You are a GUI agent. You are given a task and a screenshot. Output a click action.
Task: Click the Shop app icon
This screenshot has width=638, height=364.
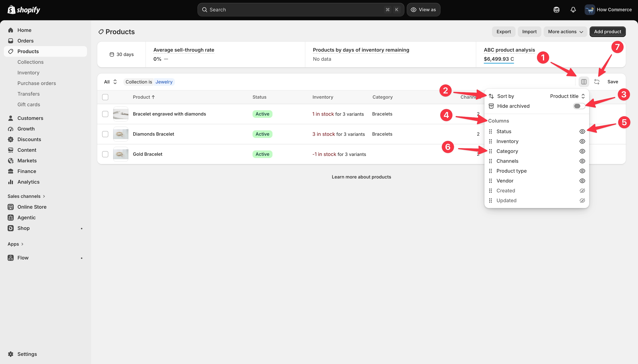[10, 228]
